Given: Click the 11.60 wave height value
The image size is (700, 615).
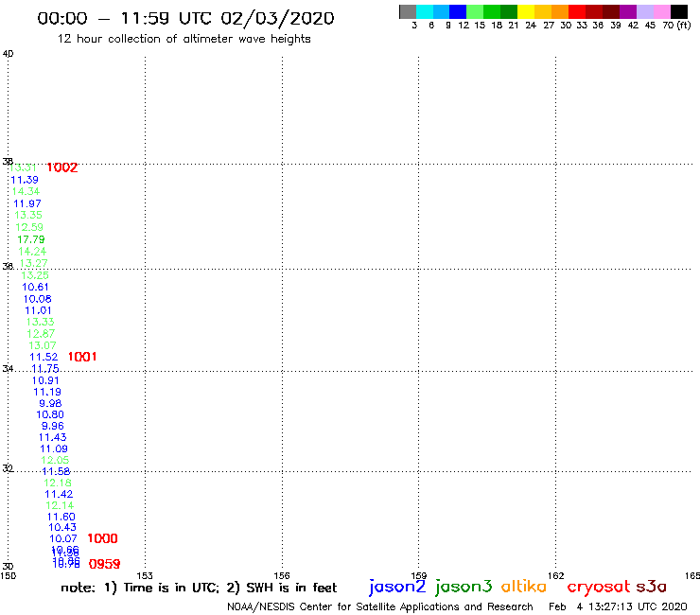Looking at the screenshot, I should click(61, 517).
